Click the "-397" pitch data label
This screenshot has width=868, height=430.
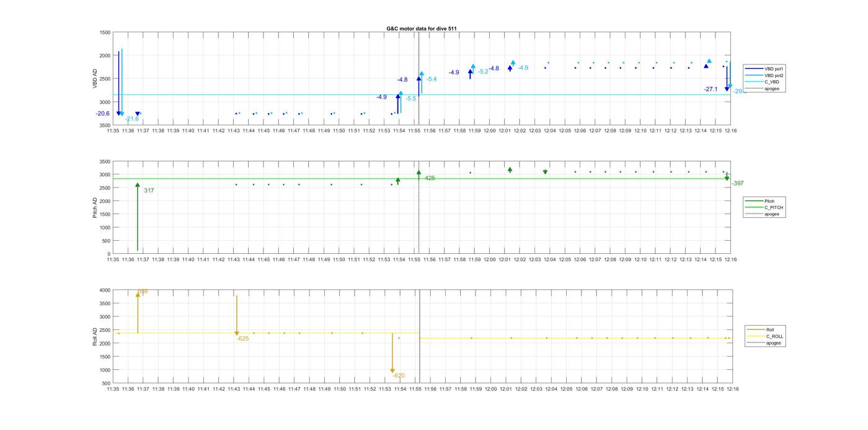click(737, 183)
